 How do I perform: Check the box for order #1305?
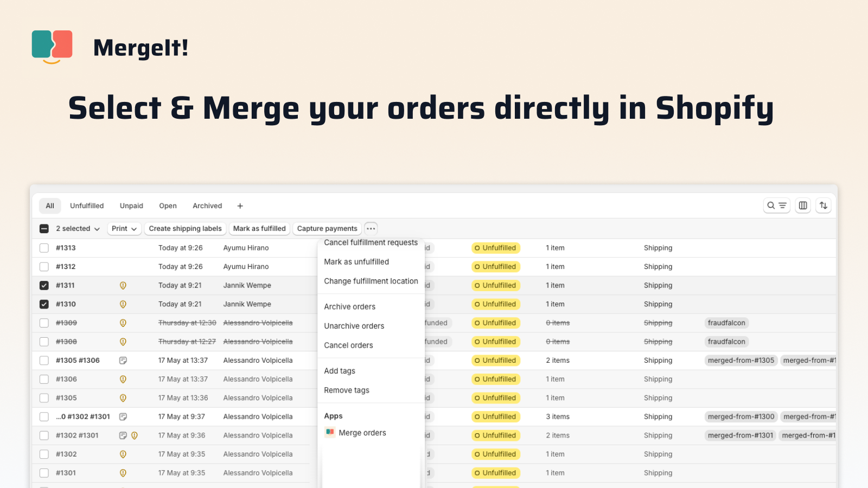point(44,398)
